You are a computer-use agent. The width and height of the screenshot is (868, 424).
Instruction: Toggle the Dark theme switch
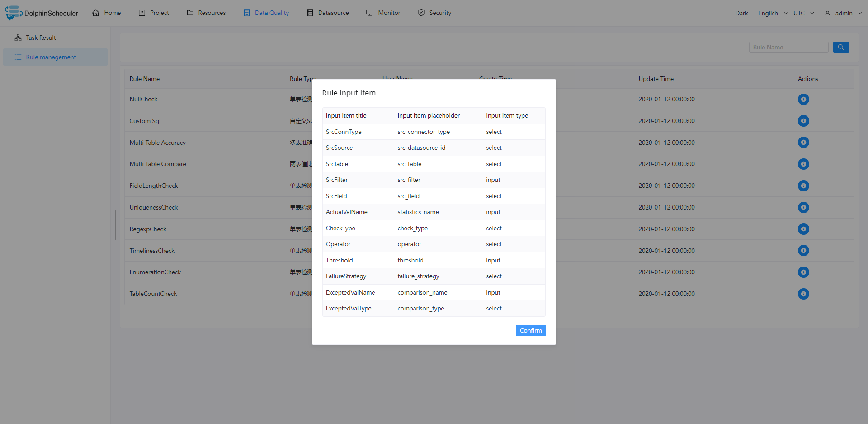[x=741, y=13]
